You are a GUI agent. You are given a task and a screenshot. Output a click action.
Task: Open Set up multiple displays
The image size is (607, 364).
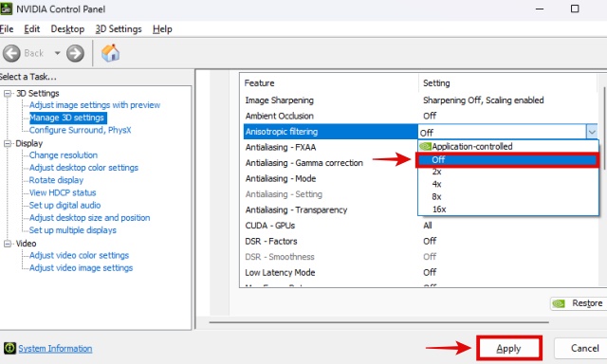pos(72,230)
